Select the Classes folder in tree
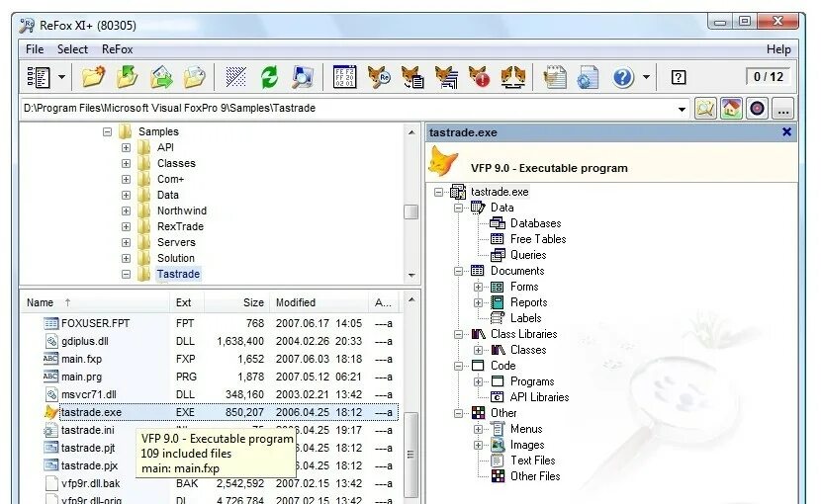Image resolution: width=821 pixels, height=504 pixels. (x=176, y=163)
